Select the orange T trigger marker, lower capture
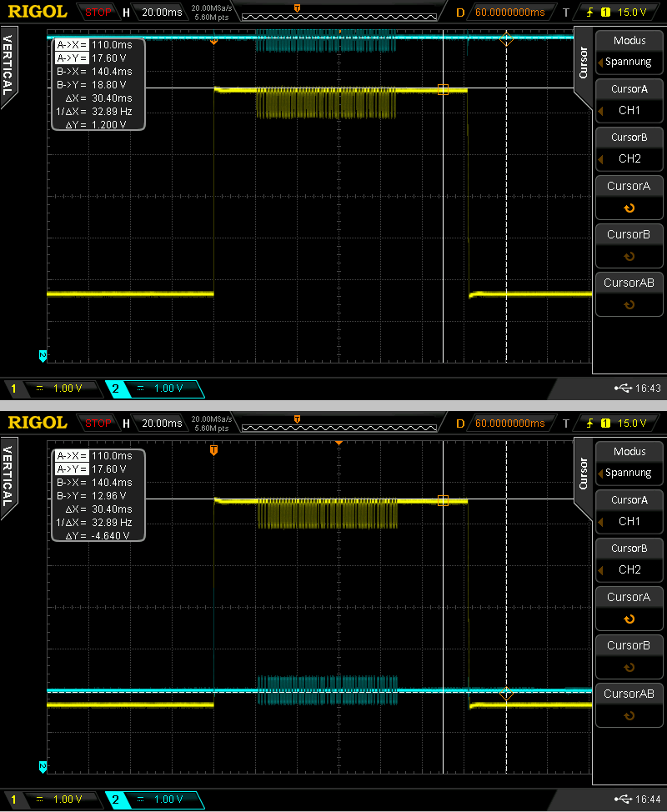 (x=213, y=450)
